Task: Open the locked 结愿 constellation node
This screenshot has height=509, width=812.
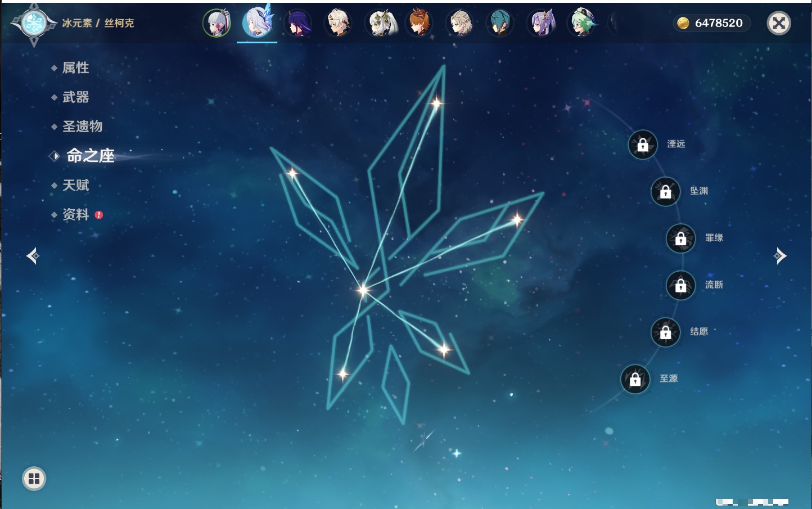Action: (x=666, y=332)
